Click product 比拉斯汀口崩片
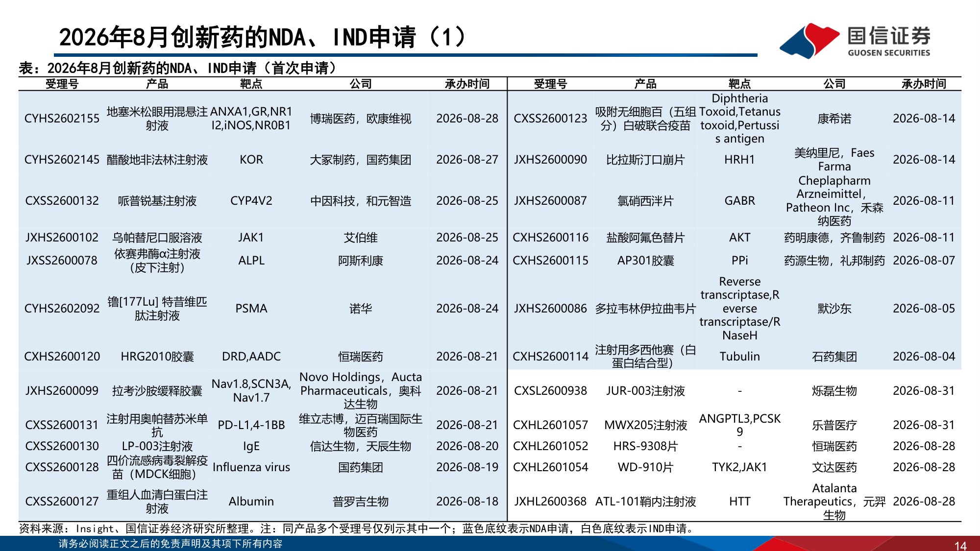The height and width of the screenshot is (551, 980). (x=645, y=160)
